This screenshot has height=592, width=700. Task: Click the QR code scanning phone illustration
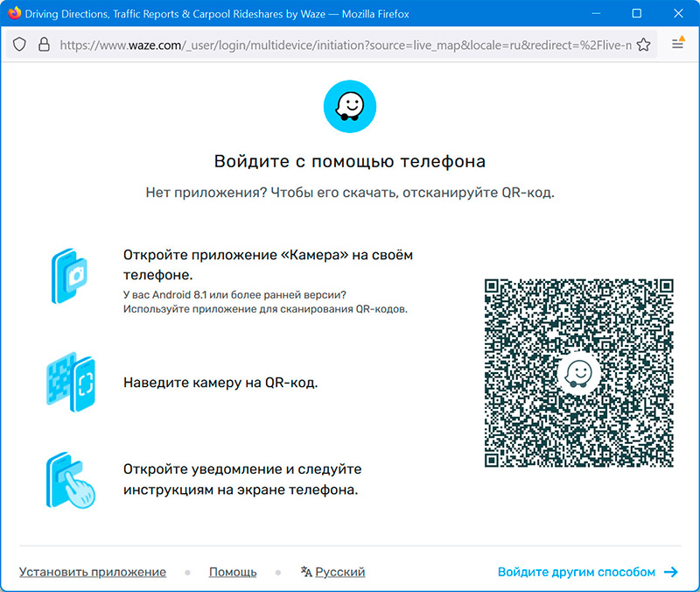tap(70, 383)
